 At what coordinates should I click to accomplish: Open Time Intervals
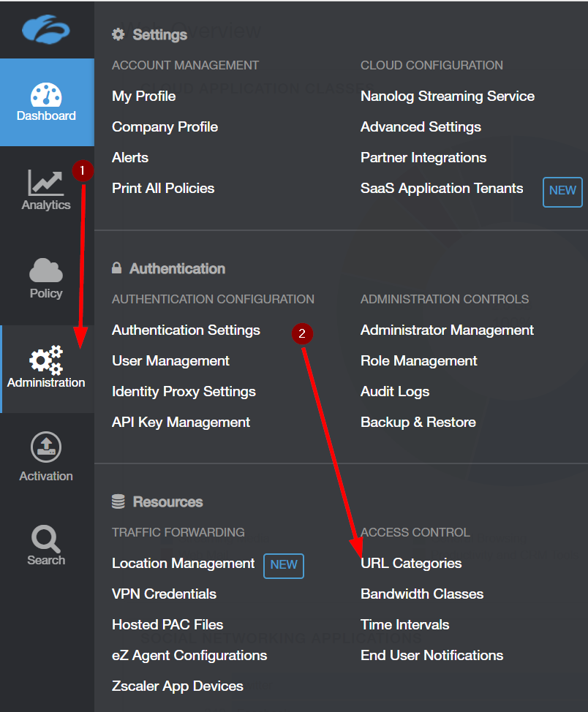405,625
